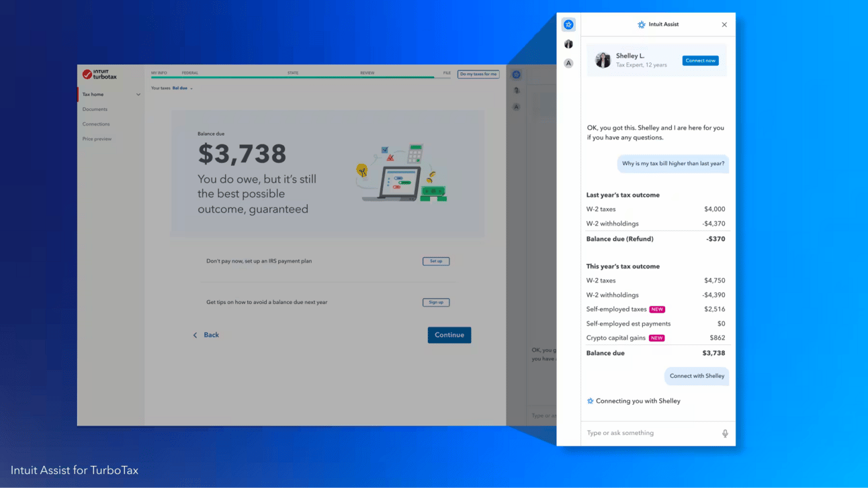Click the -$4,370 withholdings value

click(713, 224)
